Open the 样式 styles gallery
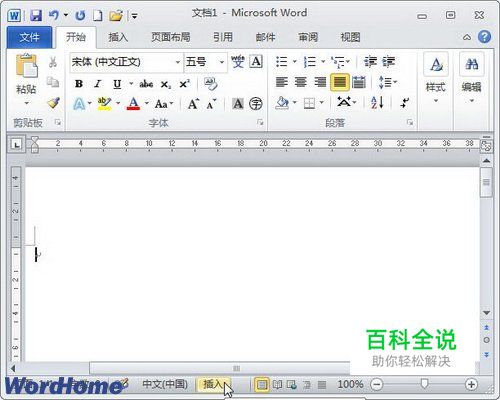The width and height of the screenshot is (500, 400). click(436, 78)
